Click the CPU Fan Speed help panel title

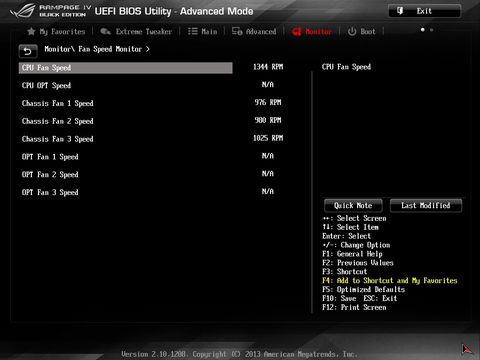(346, 67)
